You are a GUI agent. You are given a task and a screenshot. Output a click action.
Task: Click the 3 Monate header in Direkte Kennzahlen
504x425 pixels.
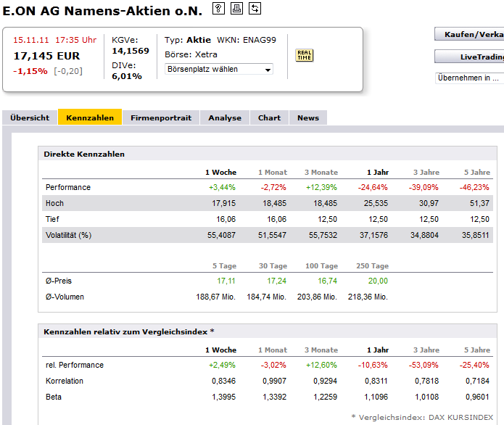(x=321, y=173)
